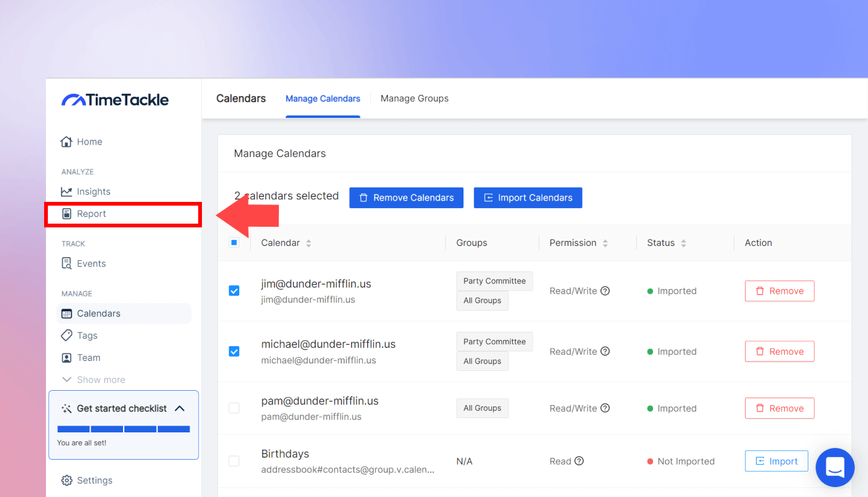Open the chat support widget
Screen dimensions: 868x497
[x=835, y=468]
